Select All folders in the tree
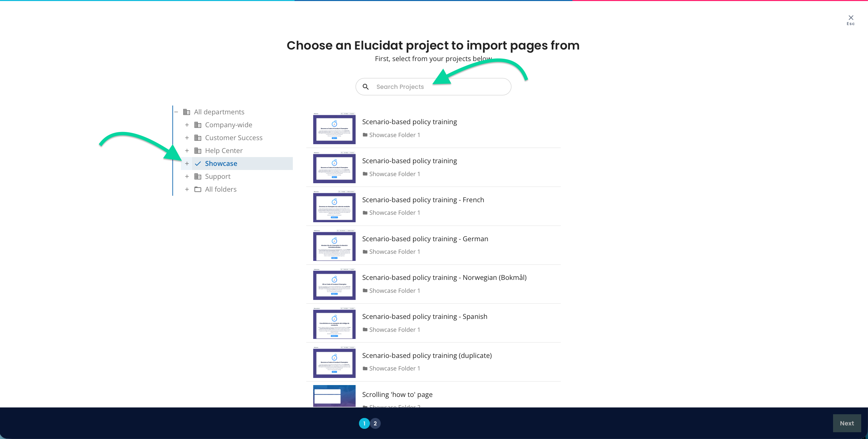The height and width of the screenshot is (439, 868). point(221,189)
